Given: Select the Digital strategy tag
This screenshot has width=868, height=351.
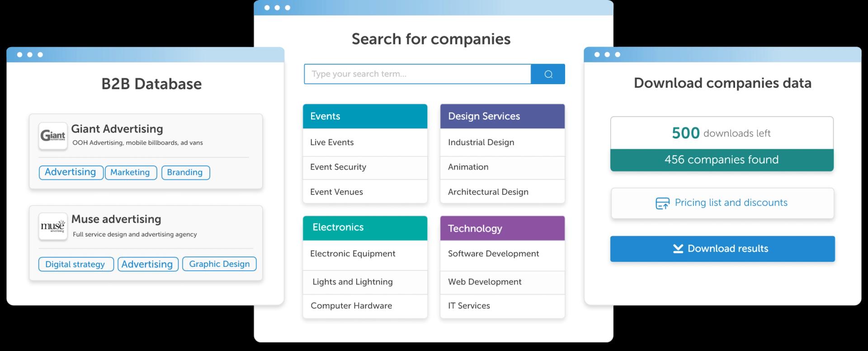Looking at the screenshot, I should click(75, 265).
